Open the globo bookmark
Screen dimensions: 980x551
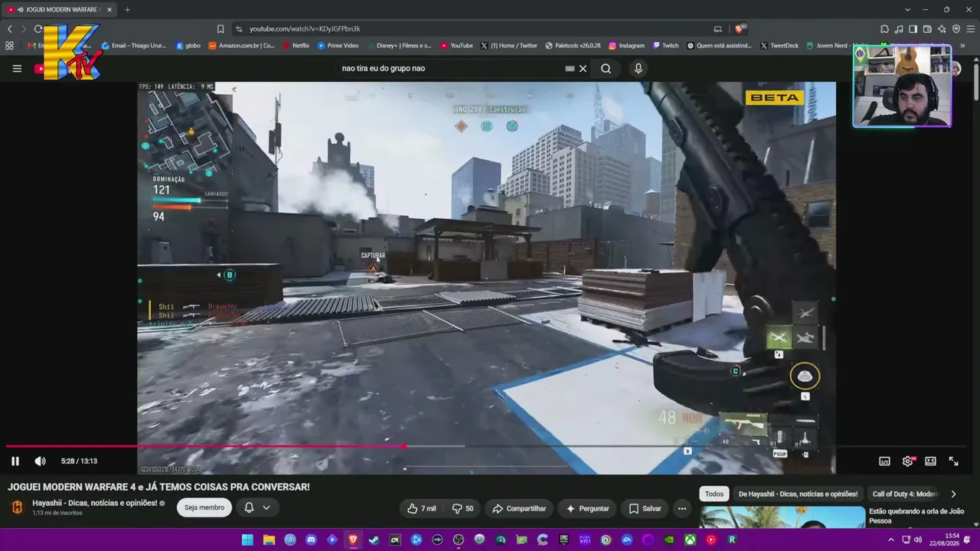pos(188,45)
